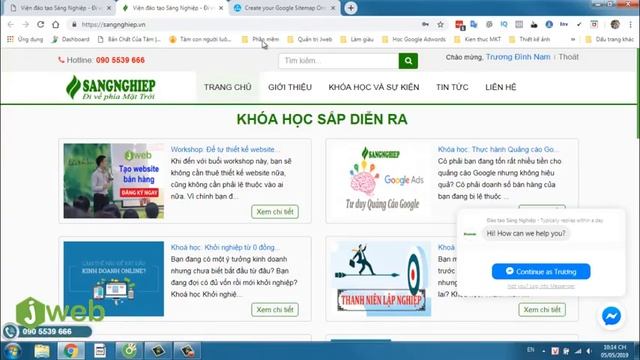This screenshot has height=360, width=640.
Task: Open the Thiết kế ảnh bookmark folder
Action: pyautogui.click(x=529, y=40)
